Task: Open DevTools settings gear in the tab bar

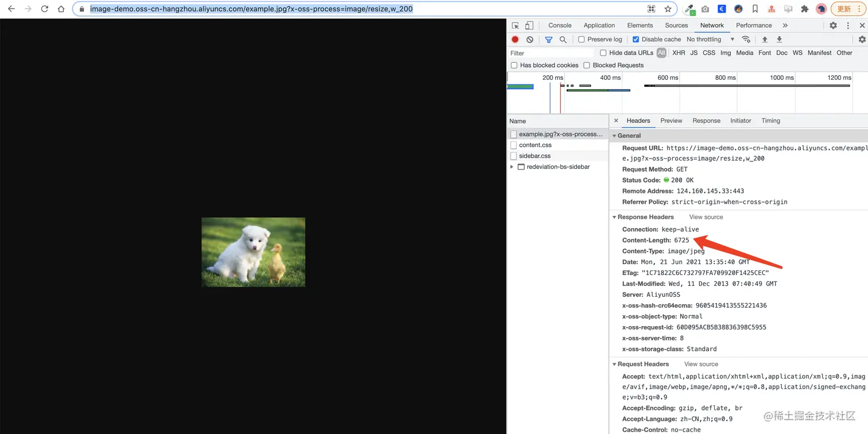Action: (833, 25)
